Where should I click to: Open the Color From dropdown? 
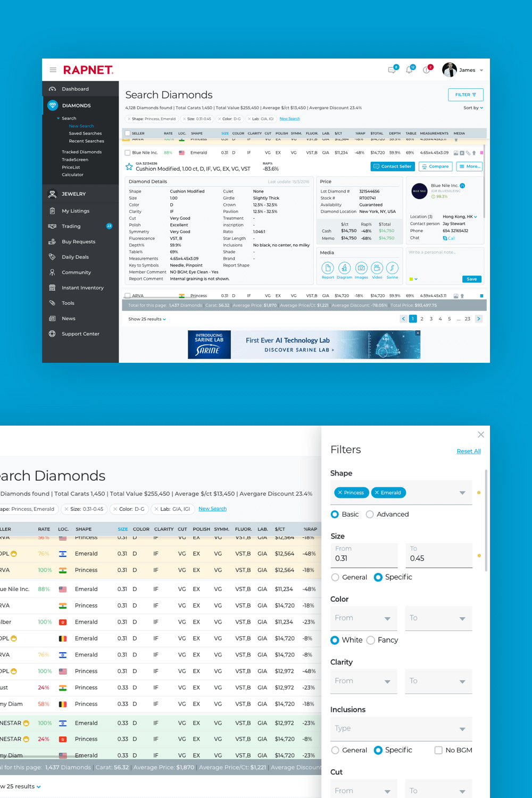[364, 618]
